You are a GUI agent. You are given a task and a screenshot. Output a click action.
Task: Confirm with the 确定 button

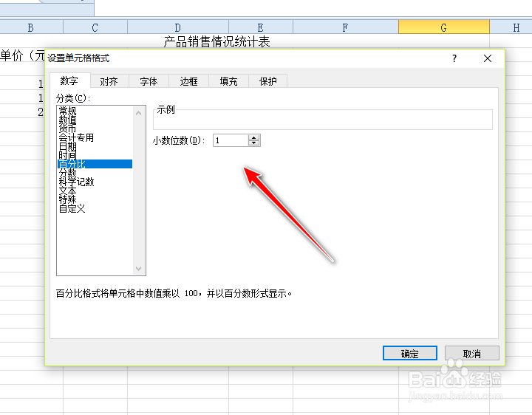point(410,353)
